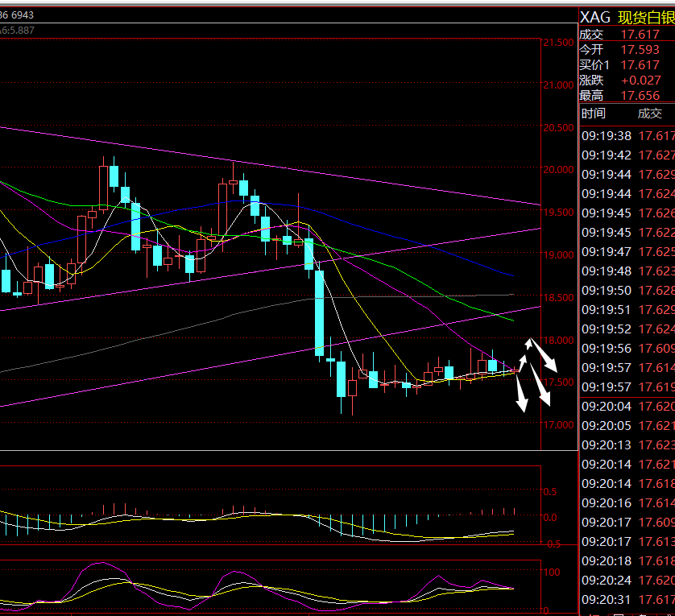Image resolution: width=675 pixels, height=616 pixels.
Task: Click the XAG 现货白银 symbol title
Action: pos(627,19)
